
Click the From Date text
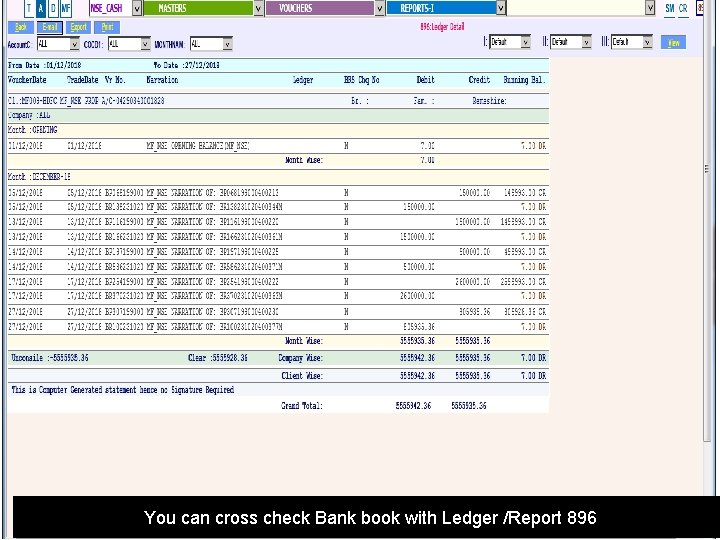coord(45,66)
